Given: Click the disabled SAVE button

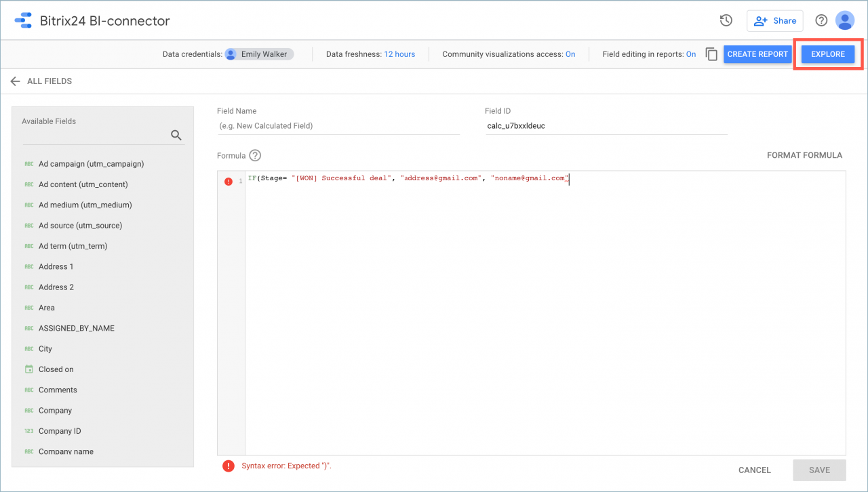Looking at the screenshot, I should [x=819, y=470].
